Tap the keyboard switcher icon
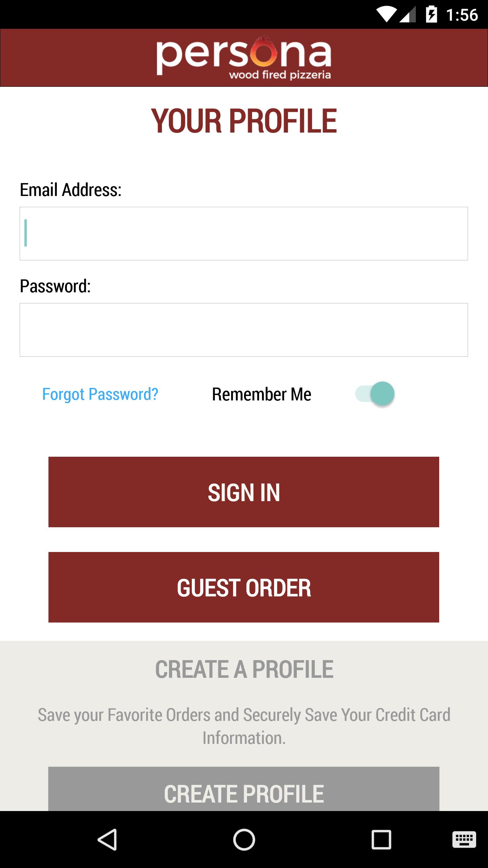Screen dimensions: 488x868 (x=464, y=840)
